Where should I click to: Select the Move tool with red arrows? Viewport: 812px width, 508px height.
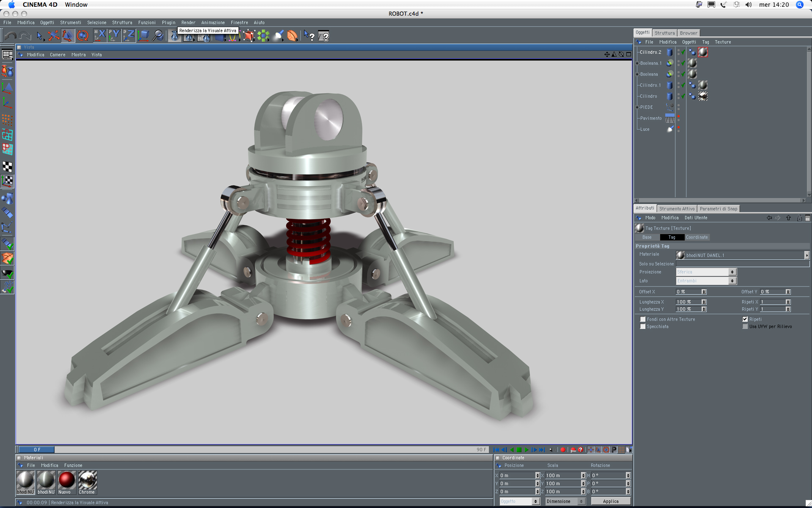(x=53, y=36)
